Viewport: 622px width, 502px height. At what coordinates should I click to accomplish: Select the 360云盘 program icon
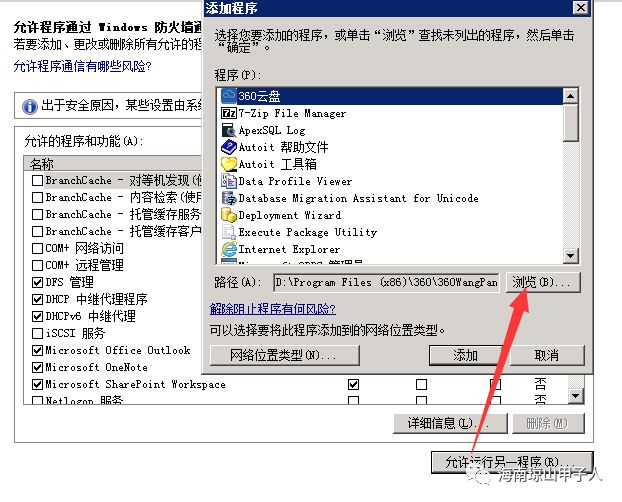tap(228, 96)
